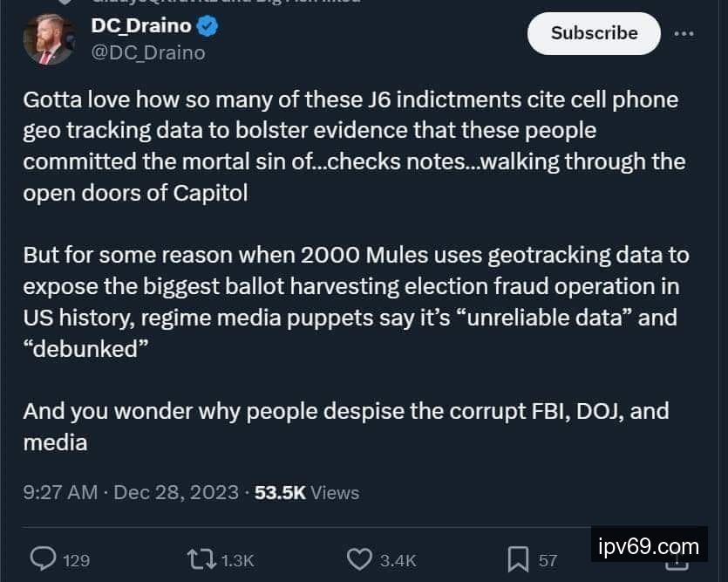Click the 129 replies count
This screenshot has height=582, width=728.
point(77,560)
